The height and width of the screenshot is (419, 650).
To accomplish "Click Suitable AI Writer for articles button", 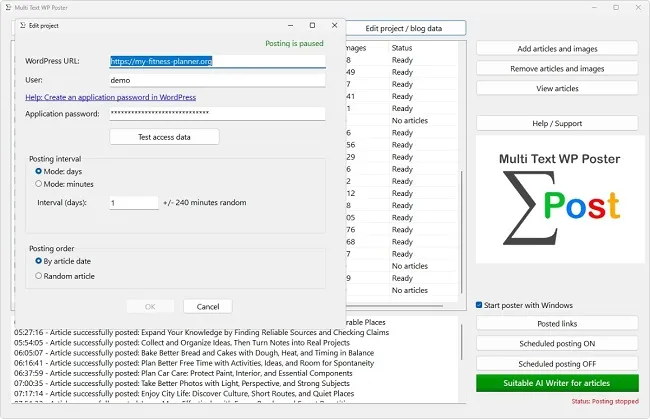I will click(557, 383).
